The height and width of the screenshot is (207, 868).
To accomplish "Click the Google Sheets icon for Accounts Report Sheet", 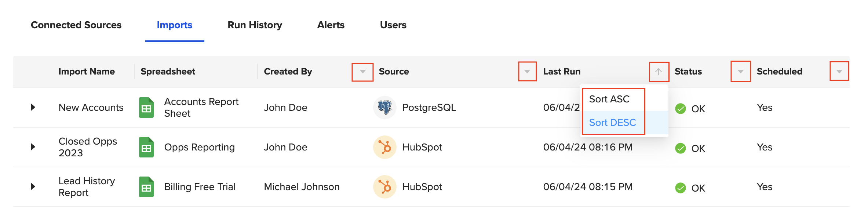I will pos(146,108).
